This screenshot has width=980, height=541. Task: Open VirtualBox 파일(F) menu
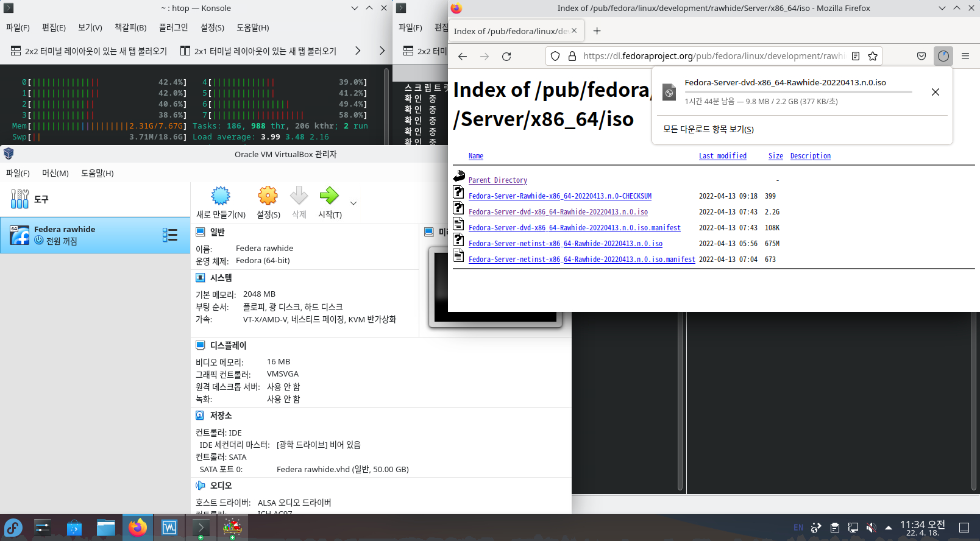(x=18, y=173)
